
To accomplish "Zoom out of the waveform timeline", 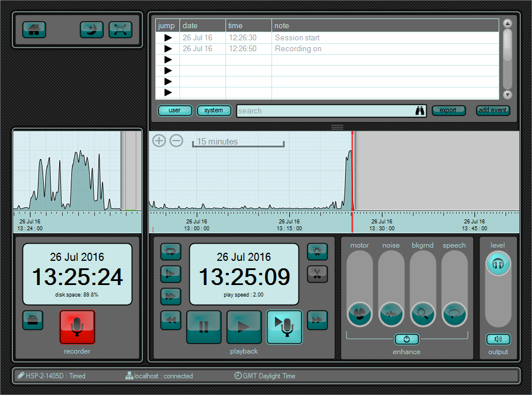I will pos(176,140).
